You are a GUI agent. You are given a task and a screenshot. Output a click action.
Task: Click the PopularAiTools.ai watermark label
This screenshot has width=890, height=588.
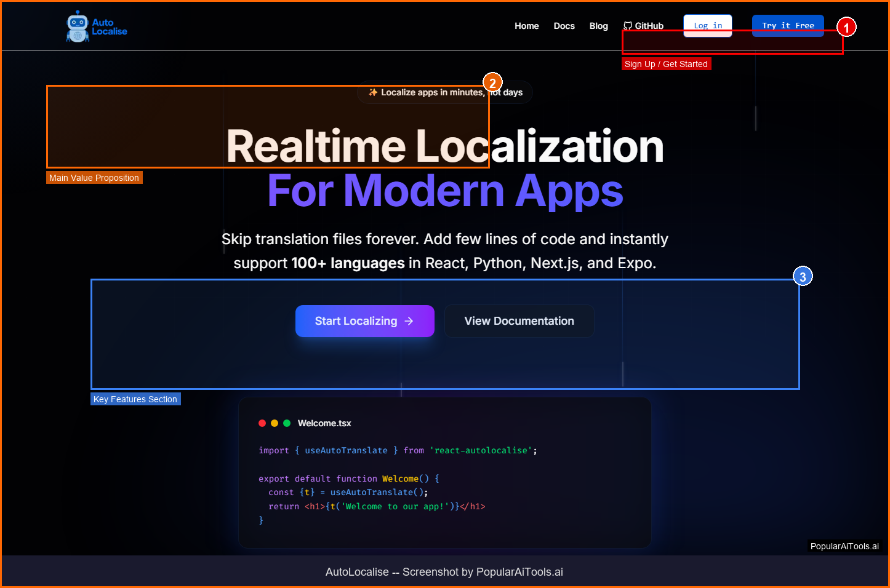844,546
